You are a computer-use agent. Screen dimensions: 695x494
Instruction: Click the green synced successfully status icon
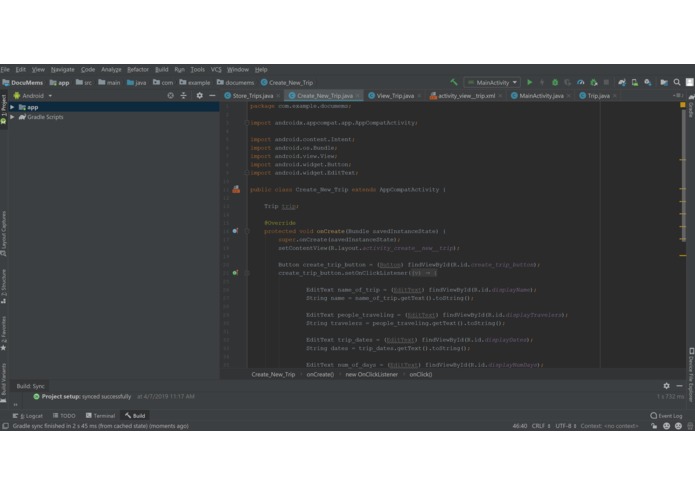(36, 397)
